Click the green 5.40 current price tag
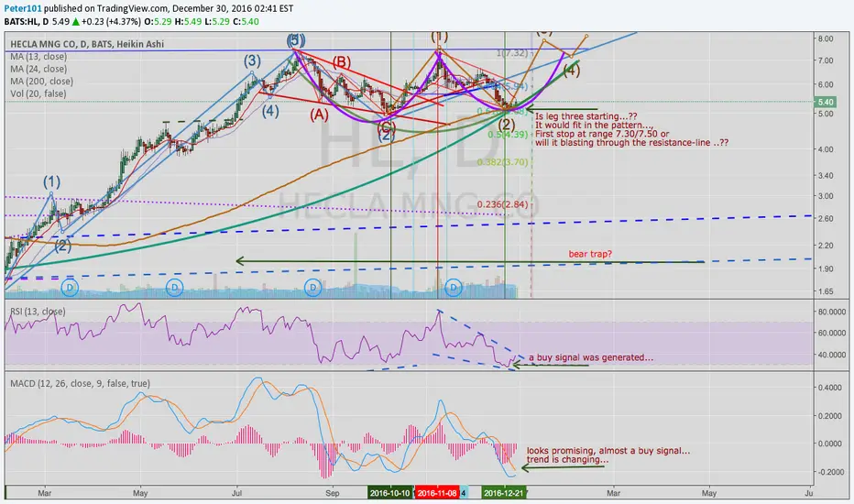Screen dimensions: 854x504 (x=826, y=102)
